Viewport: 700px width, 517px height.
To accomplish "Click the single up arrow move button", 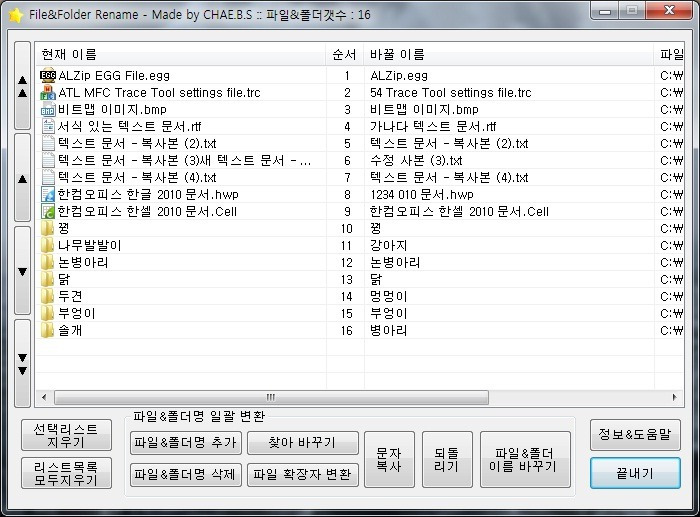I will point(22,178).
